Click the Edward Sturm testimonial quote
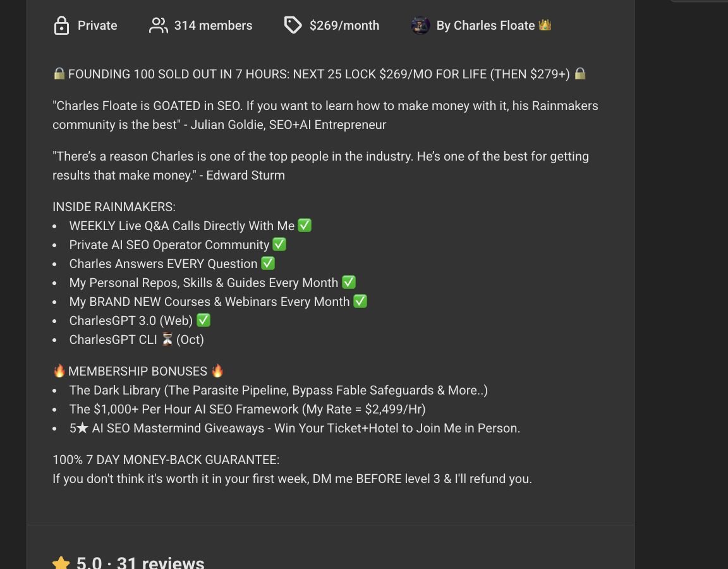This screenshot has height=569, width=728. tap(320, 166)
